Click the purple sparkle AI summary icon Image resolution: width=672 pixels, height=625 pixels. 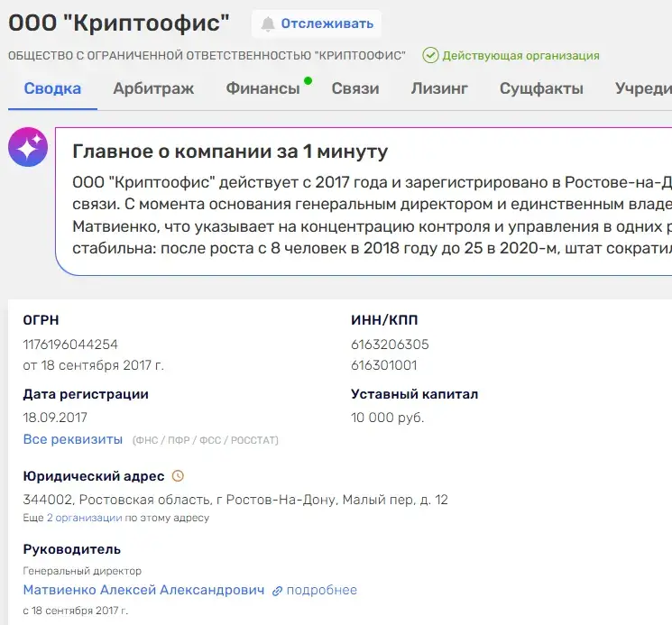tap(28, 147)
